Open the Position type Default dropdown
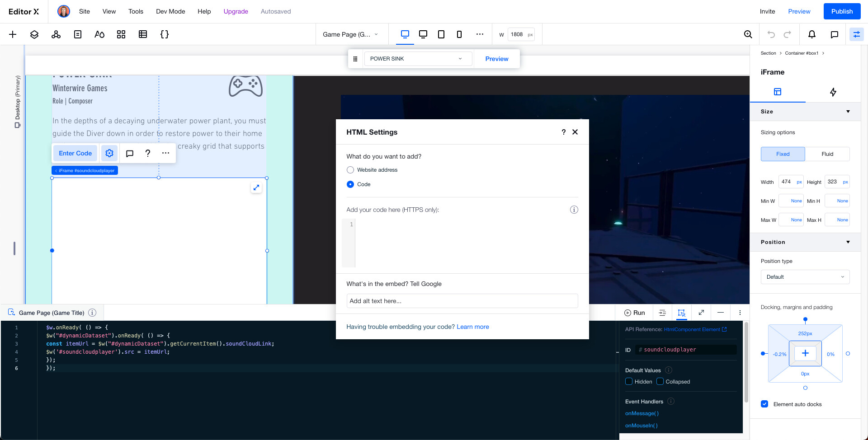 pyautogui.click(x=805, y=277)
